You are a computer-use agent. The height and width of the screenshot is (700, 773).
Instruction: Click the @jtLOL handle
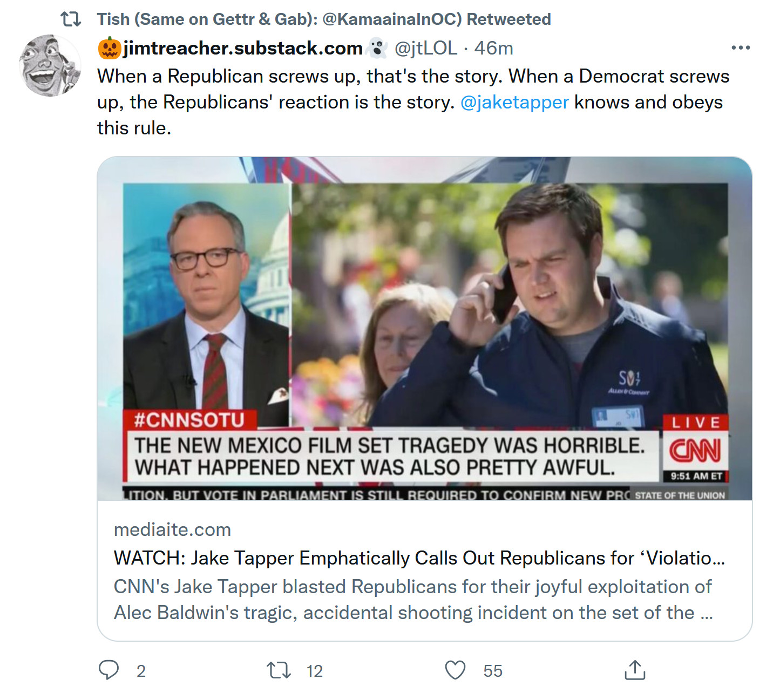pos(425,48)
